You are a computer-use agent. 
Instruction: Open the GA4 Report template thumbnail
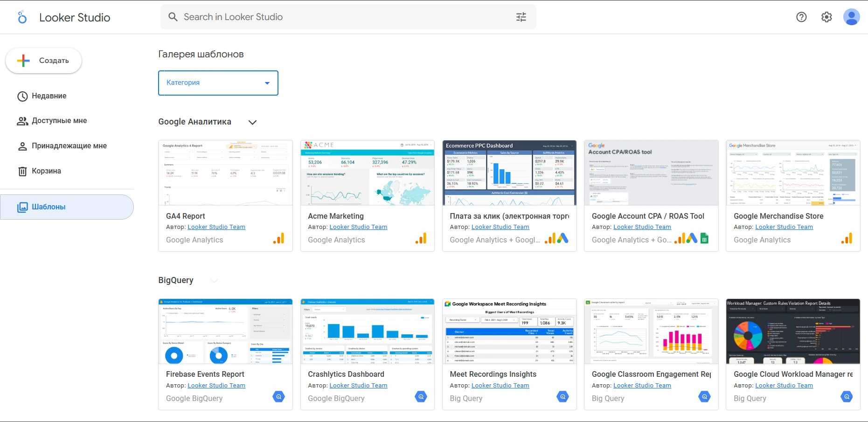coord(225,173)
